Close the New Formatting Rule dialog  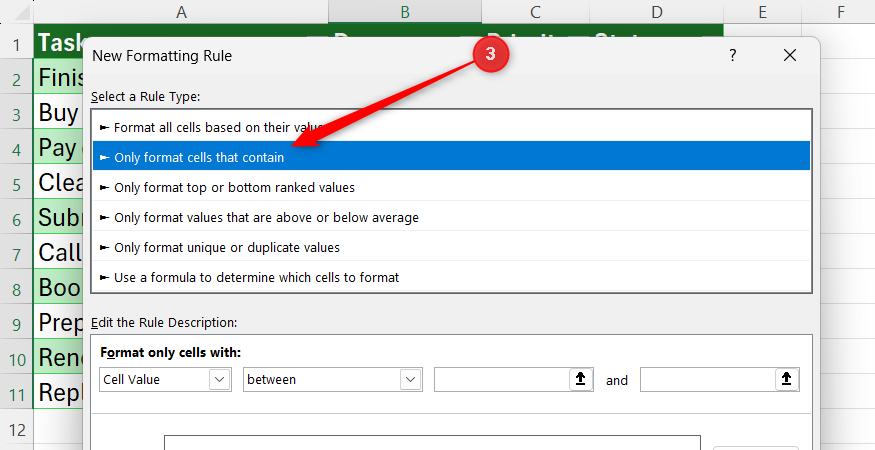click(x=790, y=55)
